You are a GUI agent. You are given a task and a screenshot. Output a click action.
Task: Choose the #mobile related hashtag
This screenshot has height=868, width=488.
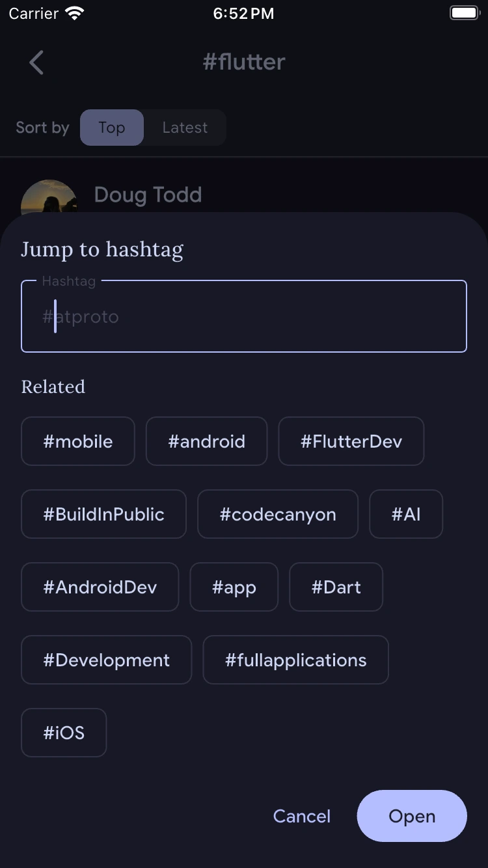click(78, 441)
